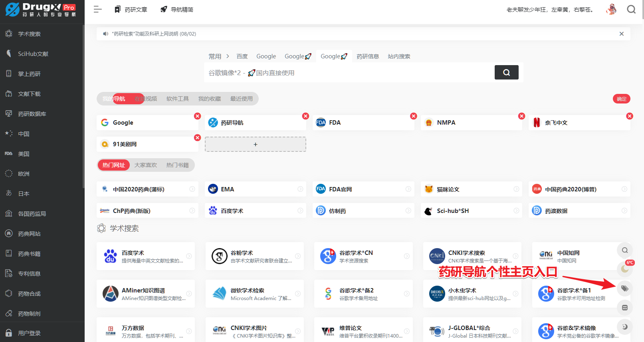Select the 热门网址 tab
Viewport: 644px width, 342px height.
(x=113, y=165)
